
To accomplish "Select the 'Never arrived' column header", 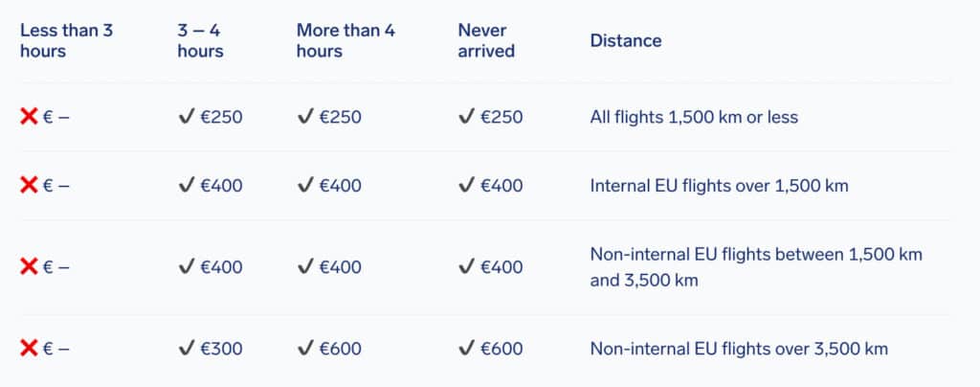I will (x=486, y=40).
